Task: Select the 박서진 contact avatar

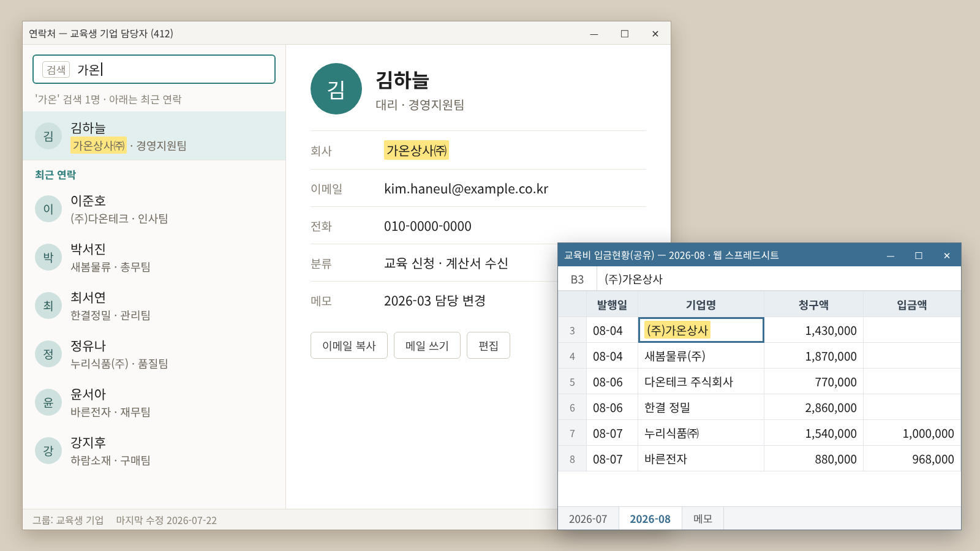Action: point(48,257)
